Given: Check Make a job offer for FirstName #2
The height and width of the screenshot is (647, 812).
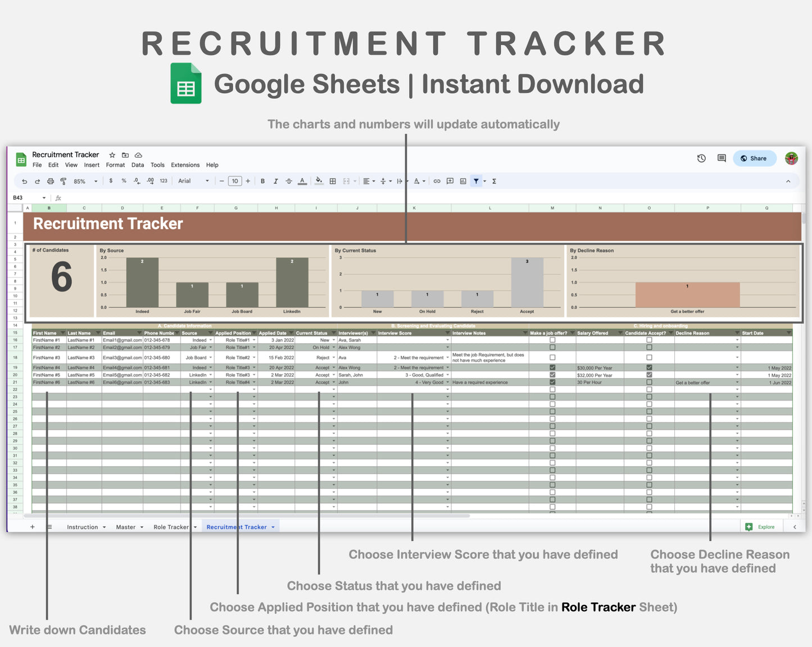Looking at the screenshot, I should (552, 347).
